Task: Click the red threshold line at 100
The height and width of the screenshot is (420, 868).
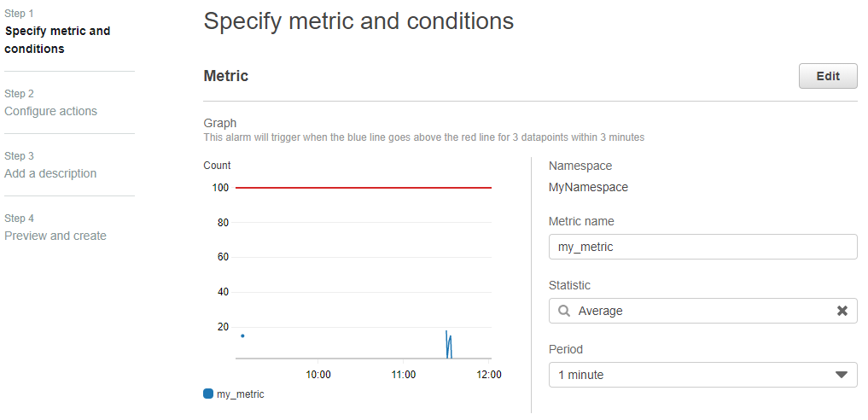Action: (363, 188)
